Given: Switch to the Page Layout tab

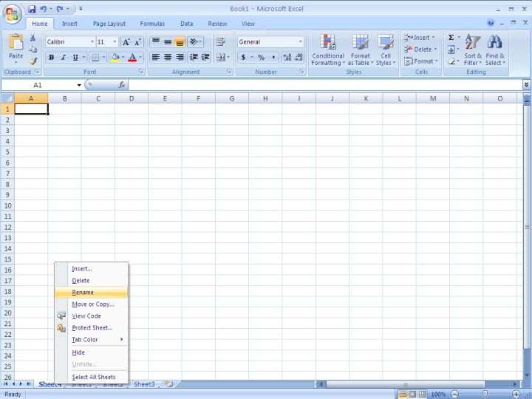Looking at the screenshot, I should tap(109, 24).
